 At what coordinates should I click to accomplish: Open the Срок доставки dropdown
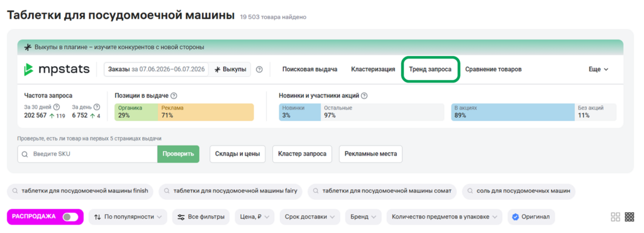tap(309, 217)
